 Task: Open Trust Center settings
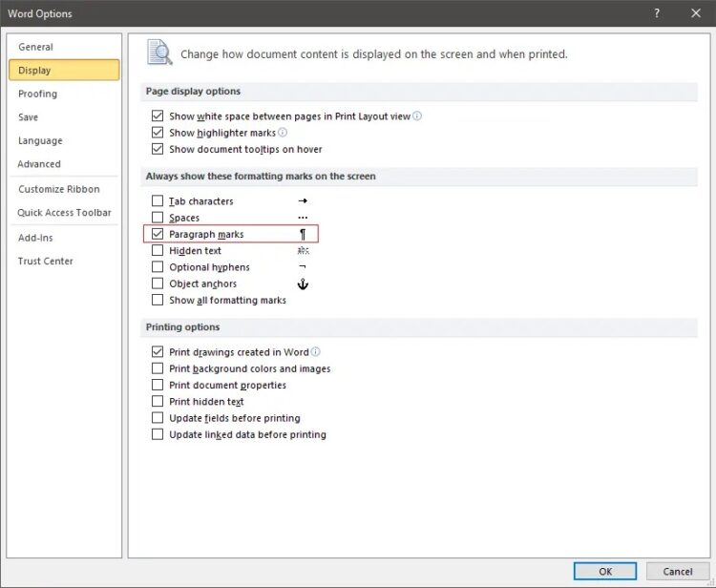pyautogui.click(x=64, y=262)
